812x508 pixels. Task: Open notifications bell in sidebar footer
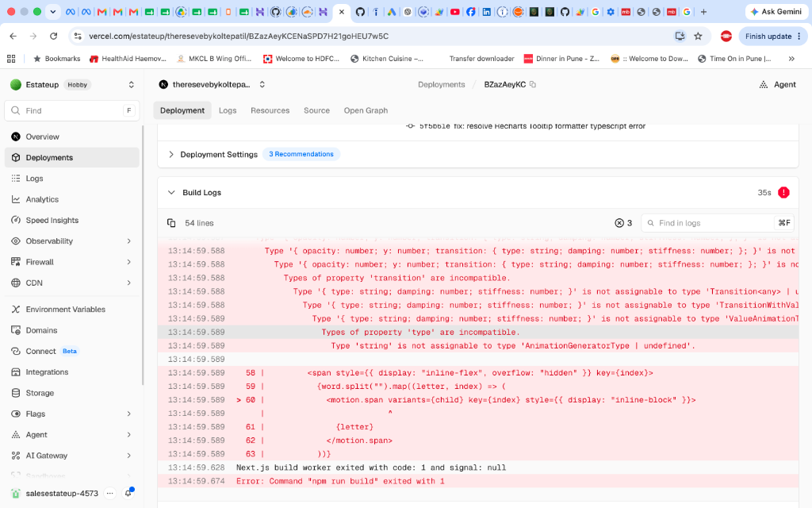click(128, 493)
